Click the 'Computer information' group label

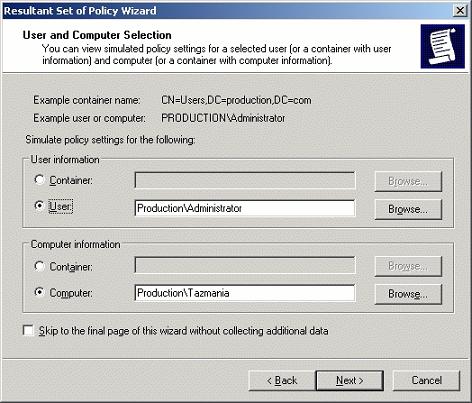coord(75,244)
